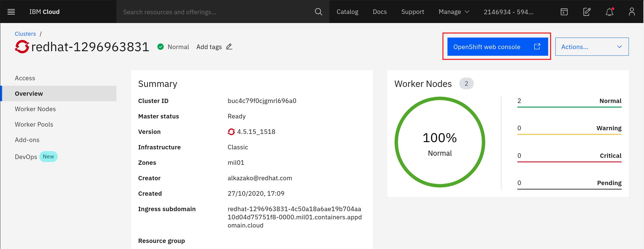Open the IBM Cloud Shell terminal icon
This screenshot has width=644, height=249.
[x=564, y=12]
